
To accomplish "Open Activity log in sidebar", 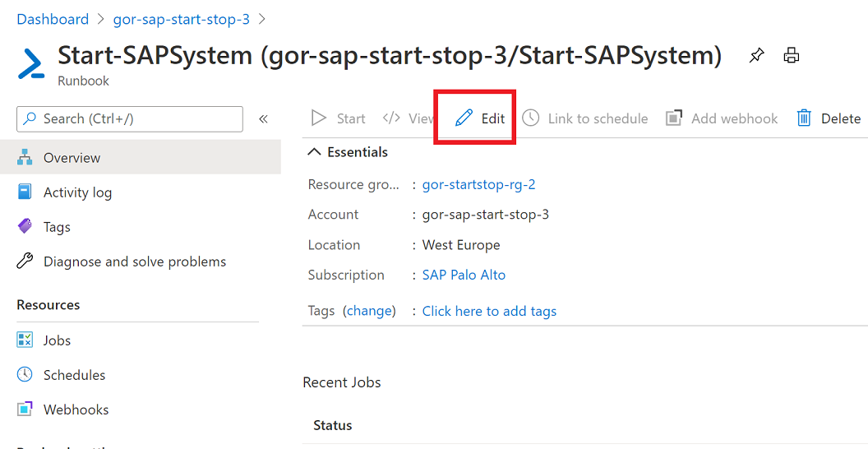I will [77, 192].
